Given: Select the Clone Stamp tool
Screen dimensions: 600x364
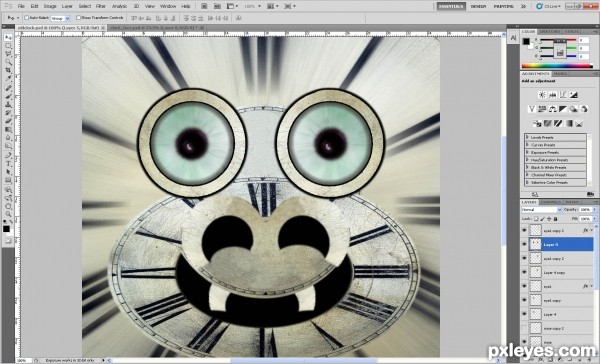Looking at the screenshot, I should (x=8, y=104).
